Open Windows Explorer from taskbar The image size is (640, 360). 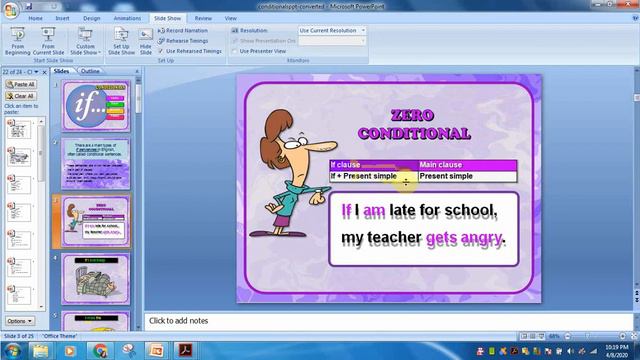click(40, 351)
